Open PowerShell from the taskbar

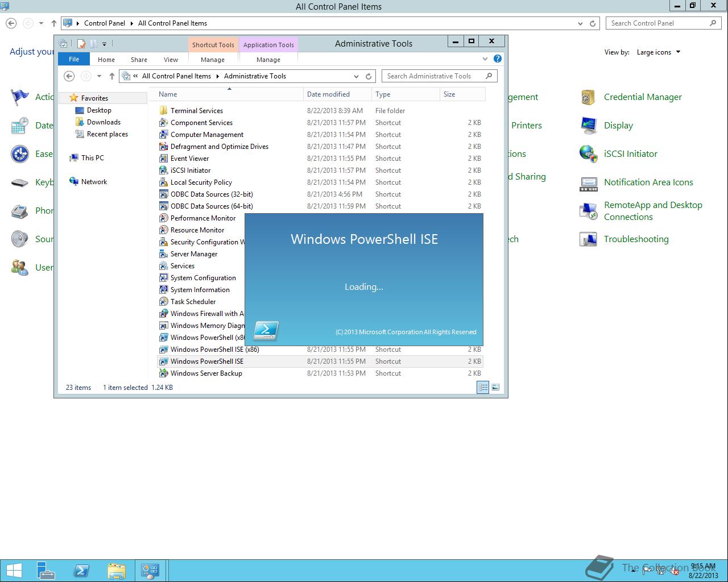(81, 571)
